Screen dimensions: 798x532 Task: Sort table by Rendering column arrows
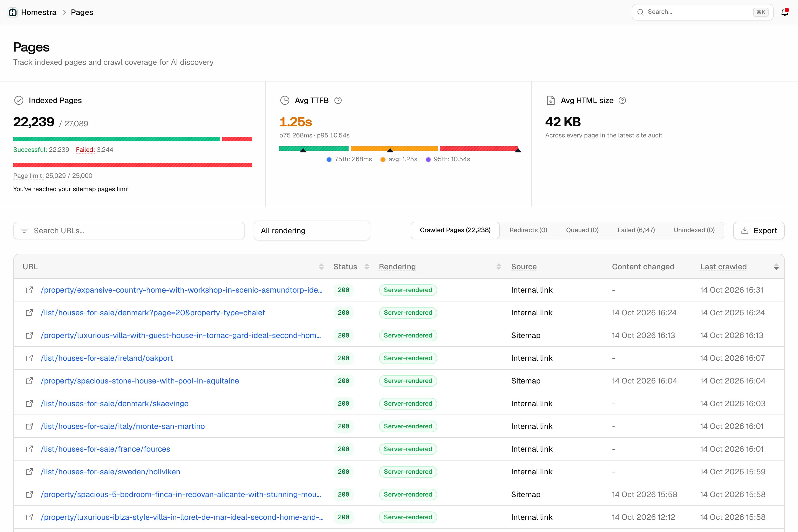(499, 267)
